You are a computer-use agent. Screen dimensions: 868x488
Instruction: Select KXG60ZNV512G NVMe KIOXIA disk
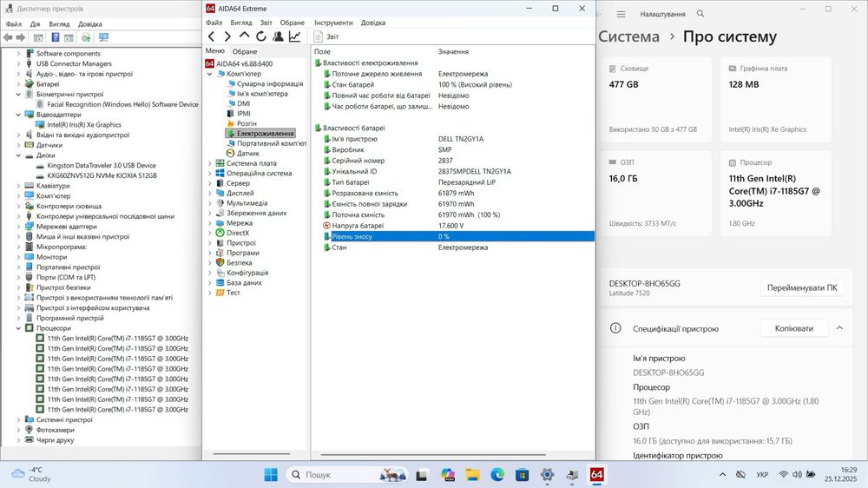pyautogui.click(x=102, y=175)
